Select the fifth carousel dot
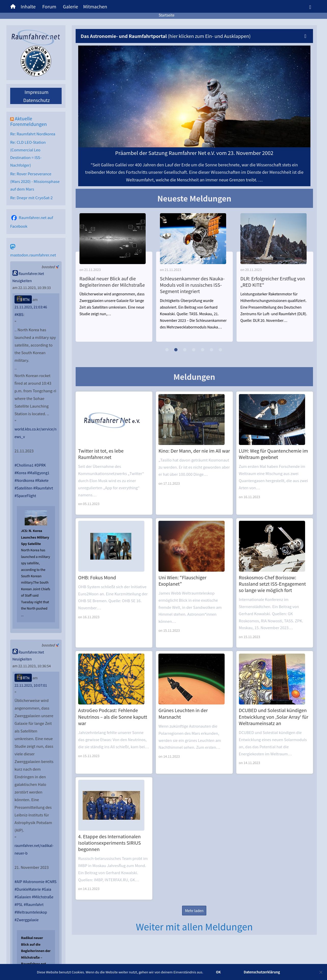 pyautogui.click(x=202, y=350)
